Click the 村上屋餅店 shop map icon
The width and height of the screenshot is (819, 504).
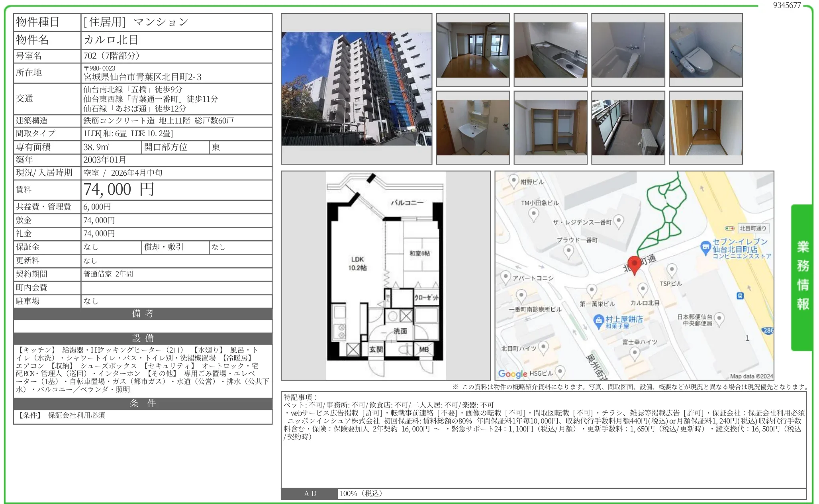point(599,321)
